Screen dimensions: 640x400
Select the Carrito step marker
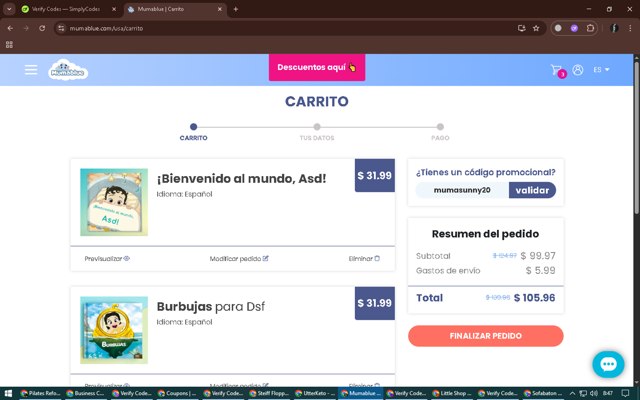(x=193, y=127)
